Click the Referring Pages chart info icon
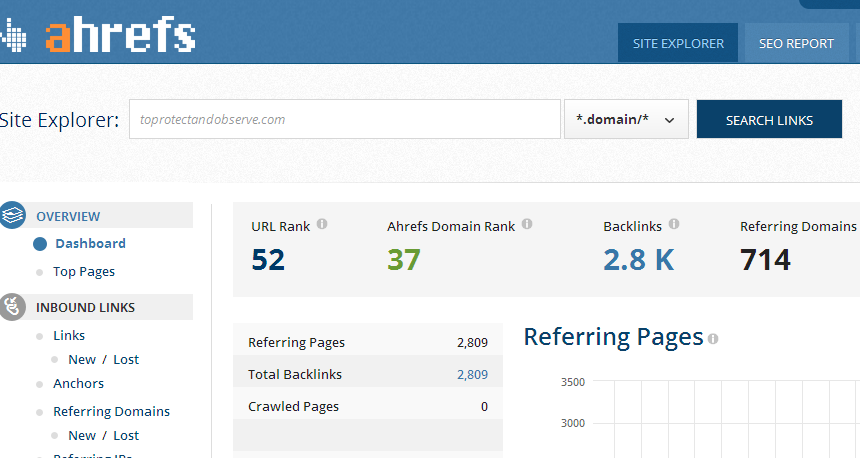The width and height of the screenshot is (860, 458). [x=712, y=339]
